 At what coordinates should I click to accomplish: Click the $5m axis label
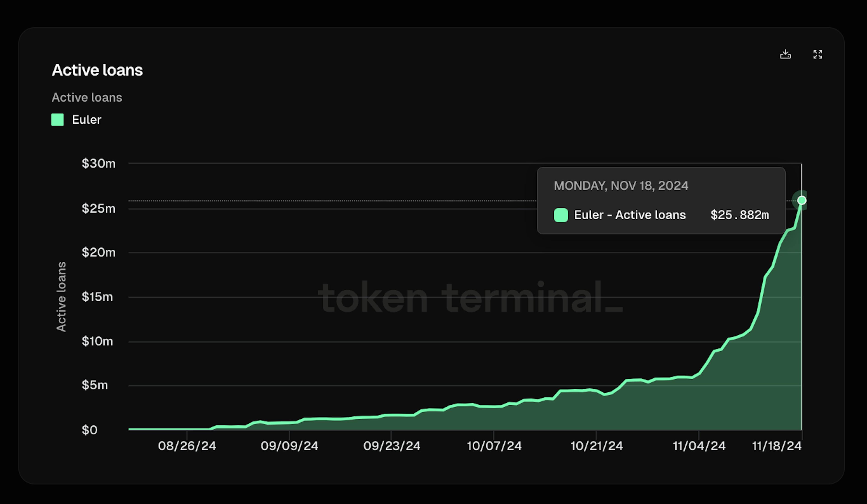click(x=95, y=385)
